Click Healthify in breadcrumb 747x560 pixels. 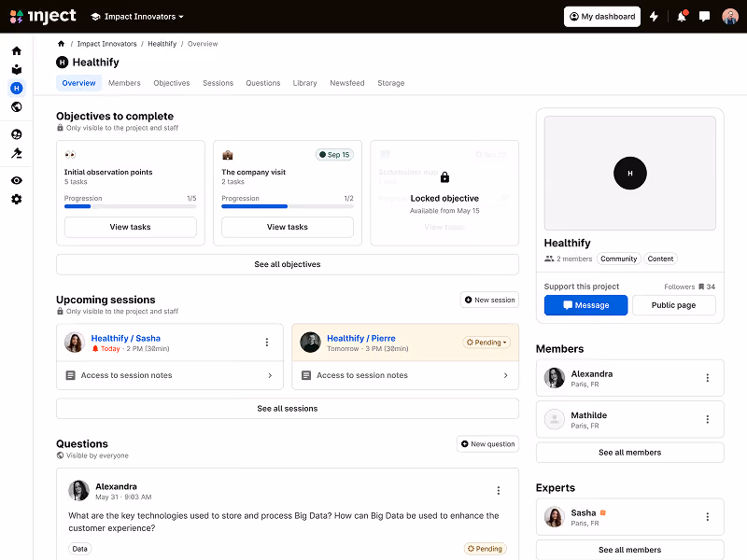(162, 44)
